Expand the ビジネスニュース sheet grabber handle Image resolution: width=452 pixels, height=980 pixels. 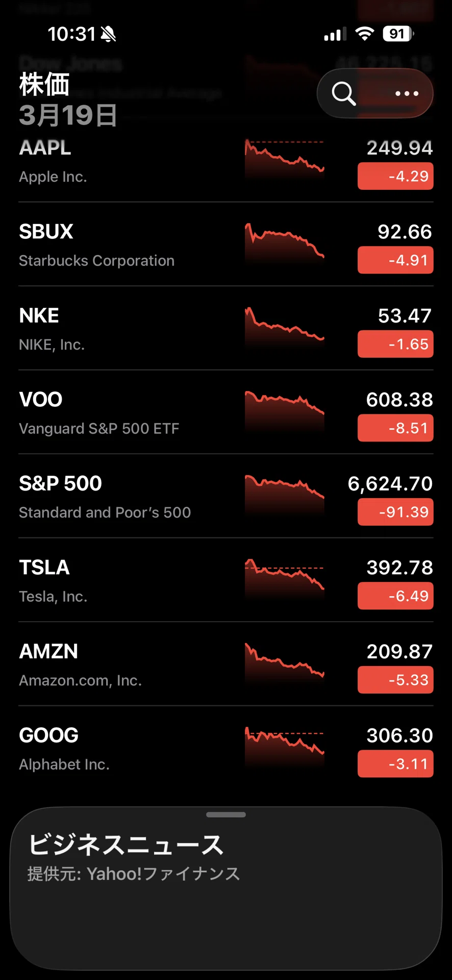click(226, 815)
